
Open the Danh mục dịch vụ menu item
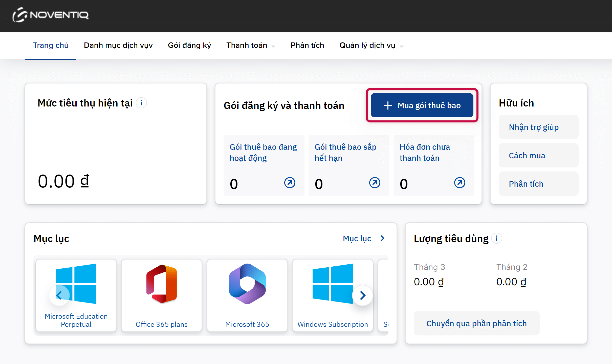click(x=118, y=46)
